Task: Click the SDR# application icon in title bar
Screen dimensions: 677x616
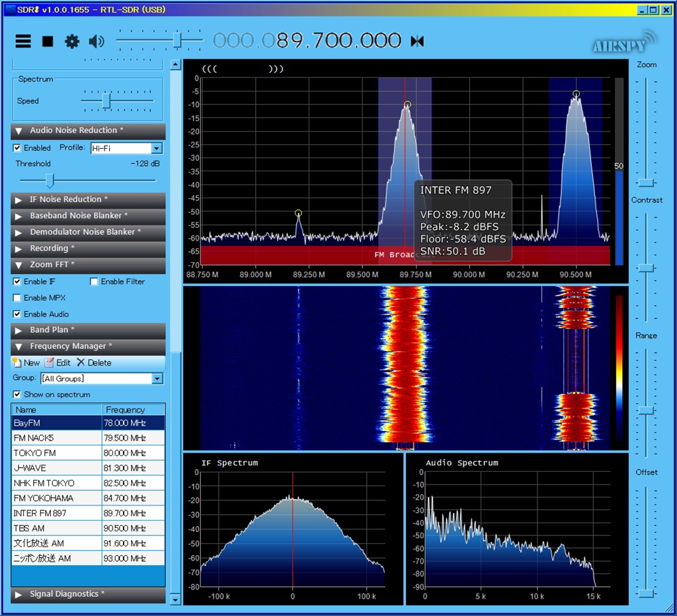Action: [x=10, y=9]
